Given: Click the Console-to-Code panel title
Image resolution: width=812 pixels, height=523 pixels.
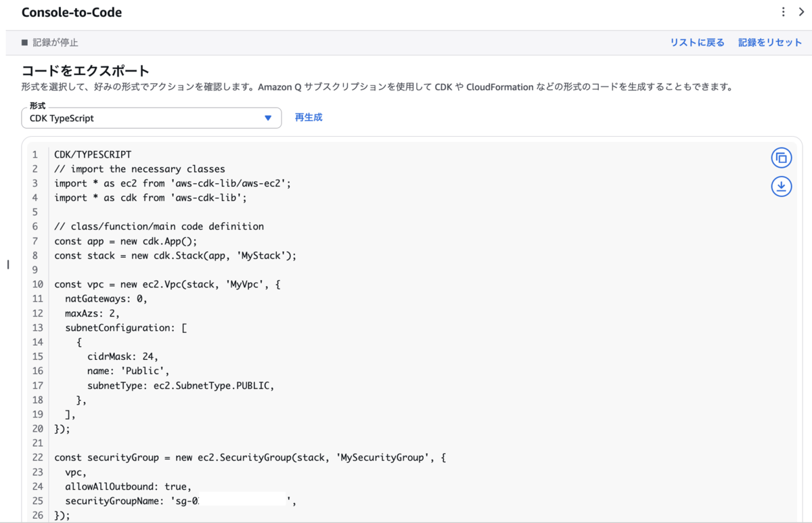Looking at the screenshot, I should (72, 13).
